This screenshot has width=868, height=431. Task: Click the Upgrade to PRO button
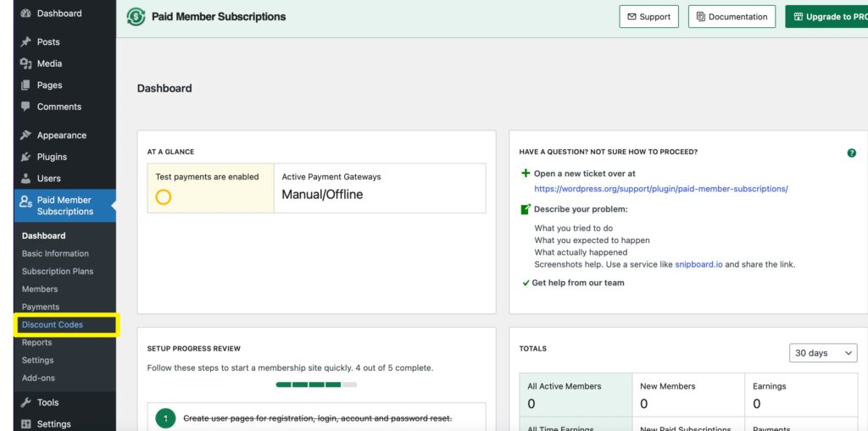pos(826,17)
